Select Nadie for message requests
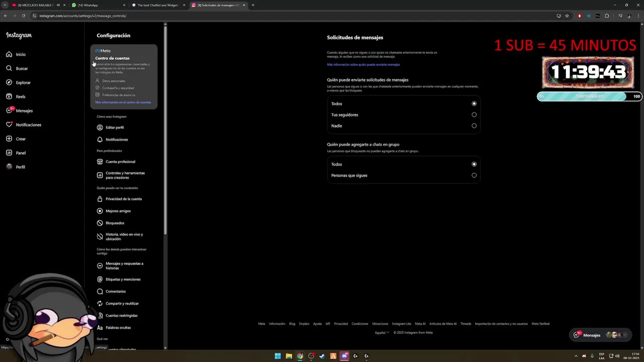644x362 pixels. [x=474, y=126]
